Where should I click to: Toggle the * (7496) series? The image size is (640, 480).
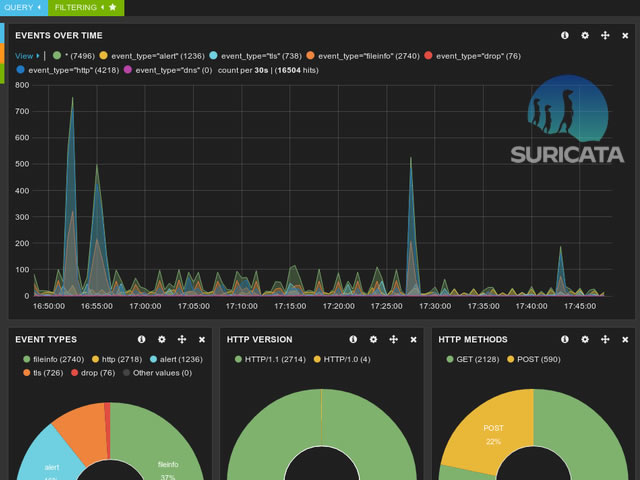click(x=74, y=56)
